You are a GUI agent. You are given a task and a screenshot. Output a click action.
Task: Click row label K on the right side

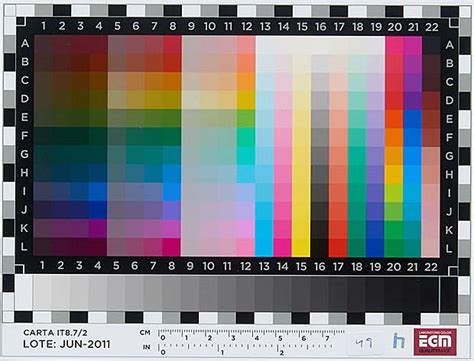point(449,230)
